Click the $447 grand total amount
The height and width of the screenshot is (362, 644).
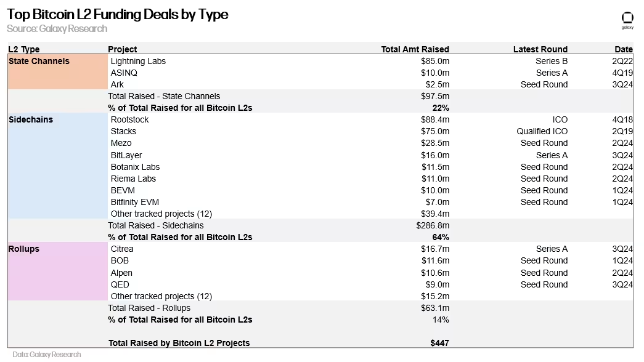coord(439,343)
